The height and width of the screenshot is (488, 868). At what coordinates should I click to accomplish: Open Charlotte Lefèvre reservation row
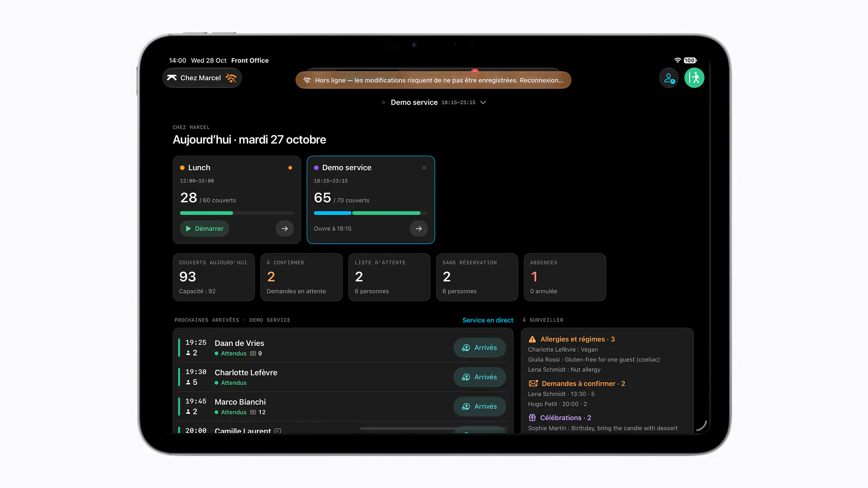(x=343, y=377)
